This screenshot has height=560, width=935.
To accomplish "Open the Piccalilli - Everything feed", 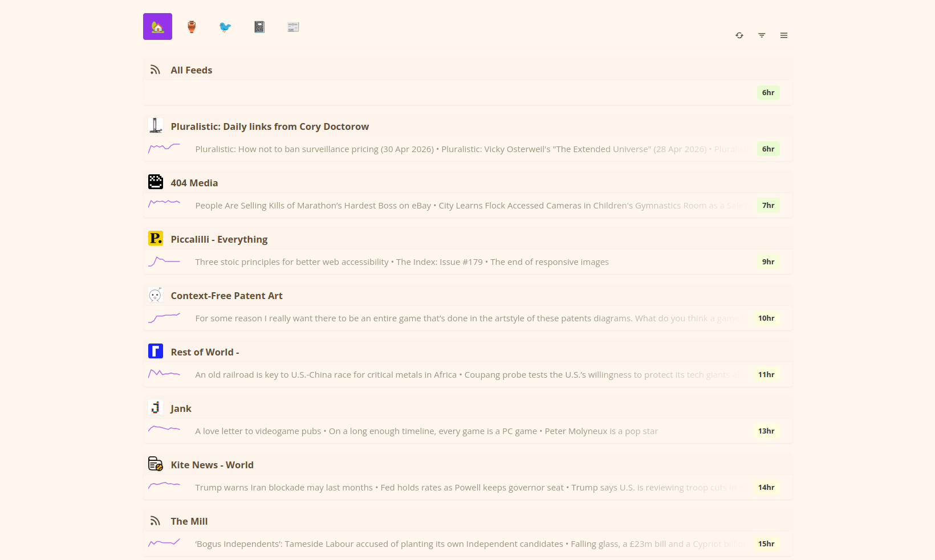I will tap(219, 239).
